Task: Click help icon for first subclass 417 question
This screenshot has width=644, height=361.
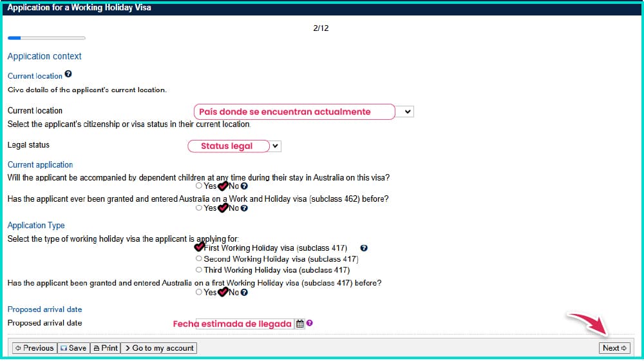Action: tap(244, 293)
